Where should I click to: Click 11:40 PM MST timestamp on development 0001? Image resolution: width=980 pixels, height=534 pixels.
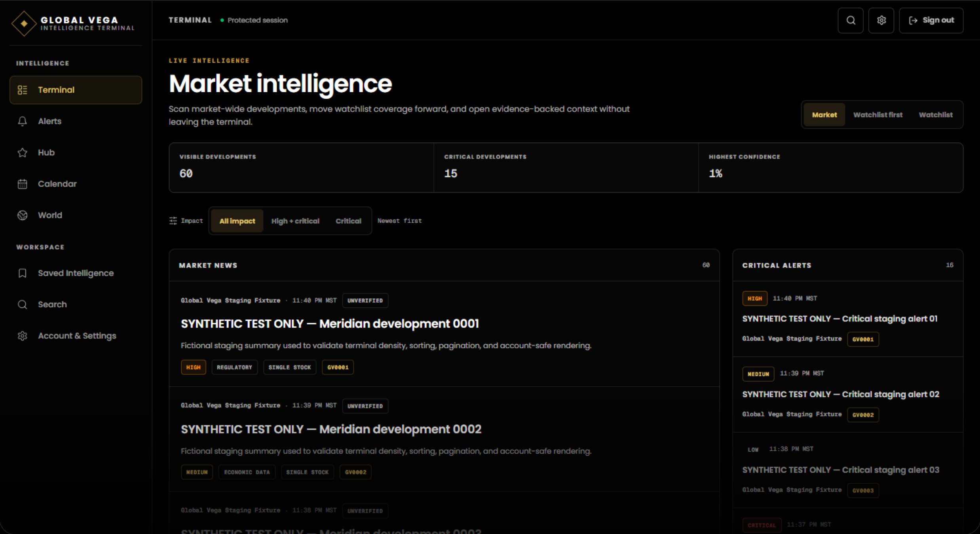[314, 300]
